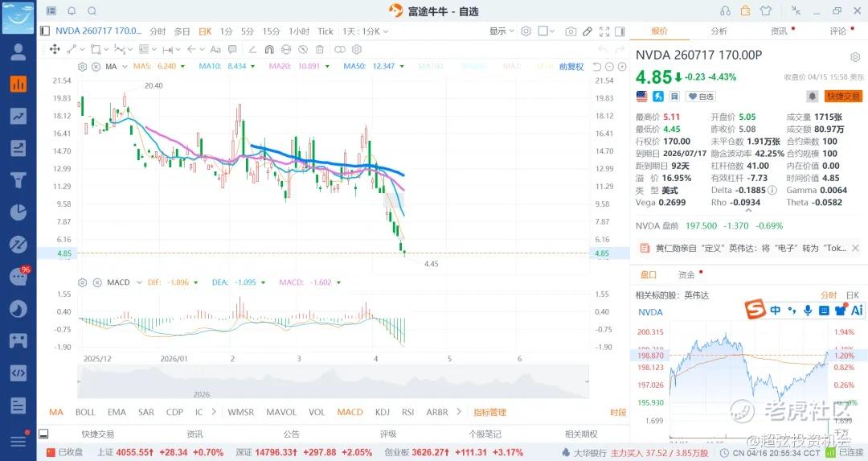Open the 资讯 news tab in the quote panel
This screenshot has width=868, height=461.
(779, 31)
